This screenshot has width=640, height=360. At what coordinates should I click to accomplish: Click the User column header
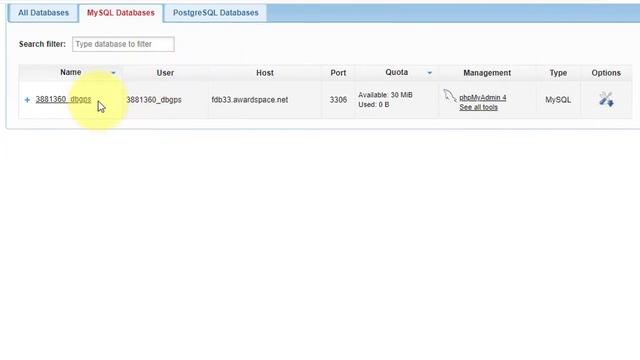click(165, 73)
